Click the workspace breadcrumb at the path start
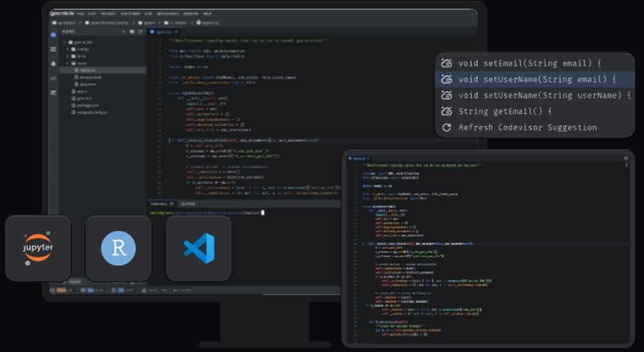 (64, 23)
